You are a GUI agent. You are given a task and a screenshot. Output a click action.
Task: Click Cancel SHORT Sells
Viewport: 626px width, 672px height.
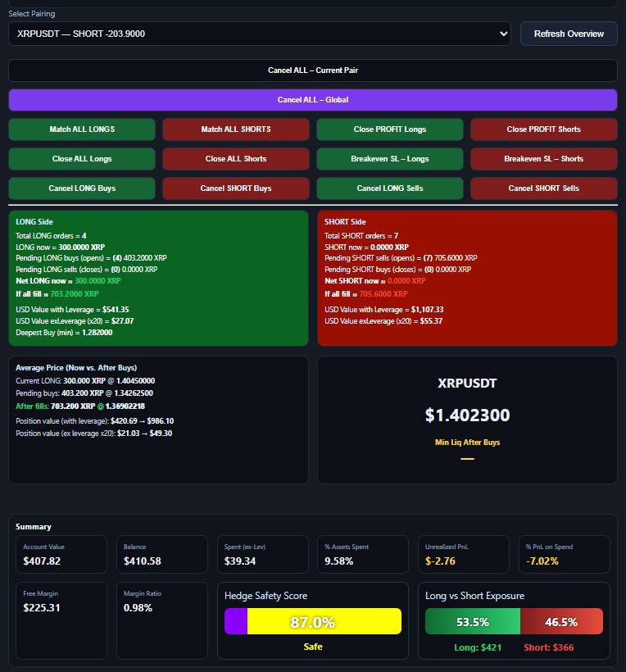click(544, 188)
